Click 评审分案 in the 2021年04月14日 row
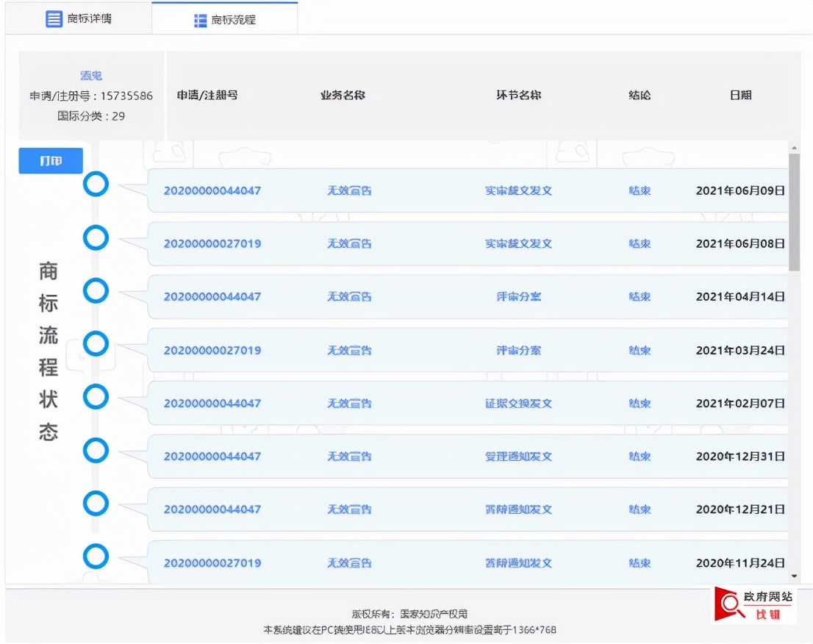 click(518, 296)
